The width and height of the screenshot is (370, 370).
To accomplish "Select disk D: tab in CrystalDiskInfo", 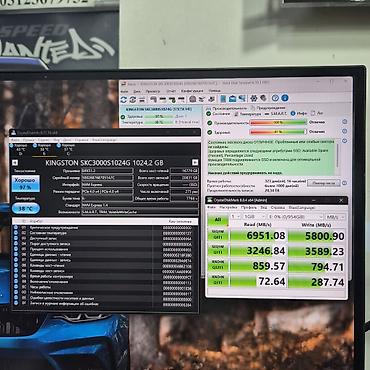I will click(x=19, y=149).
